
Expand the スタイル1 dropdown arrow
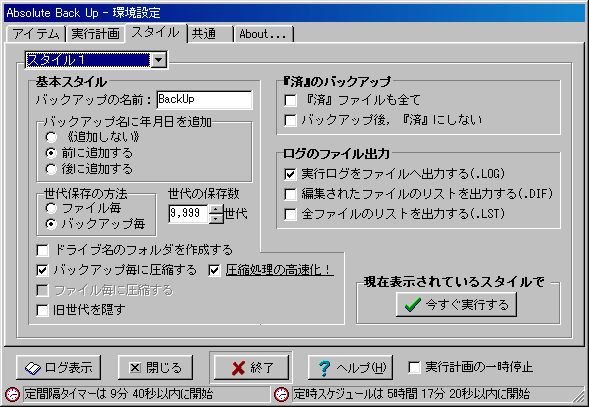[x=159, y=60]
